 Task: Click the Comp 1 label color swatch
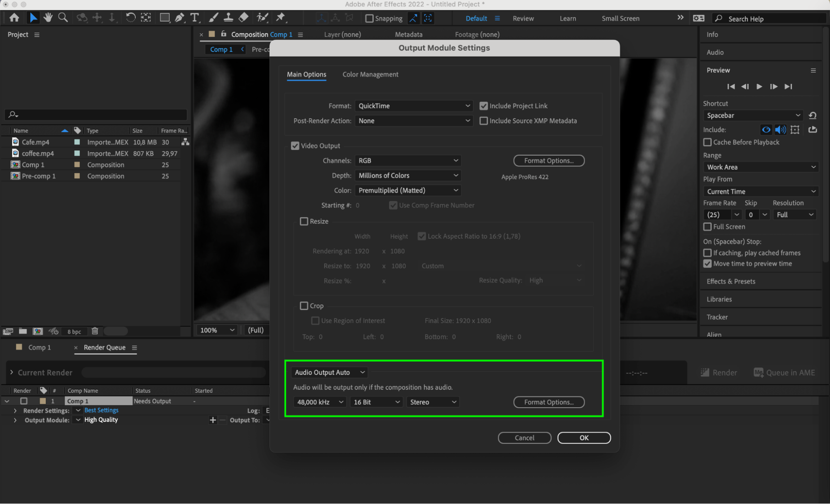pyautogui.click(x=77, y=165)
